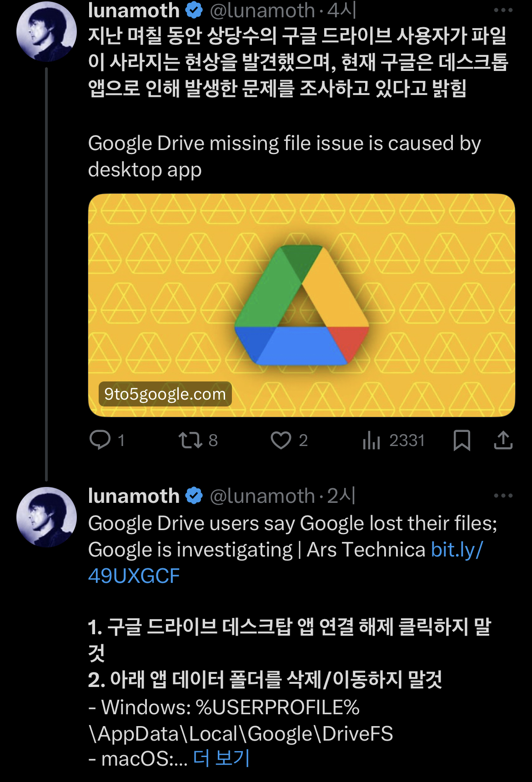Like the first lunamoth tweet
Viewport: 532px width, 782px height.
coord(281,440)
